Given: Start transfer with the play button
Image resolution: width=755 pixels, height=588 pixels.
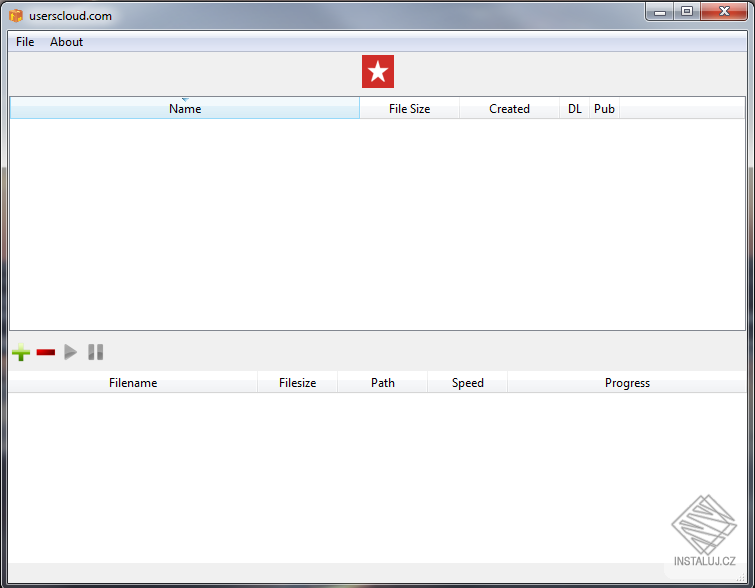Looking at the screenshot, I should click(71, 352).
